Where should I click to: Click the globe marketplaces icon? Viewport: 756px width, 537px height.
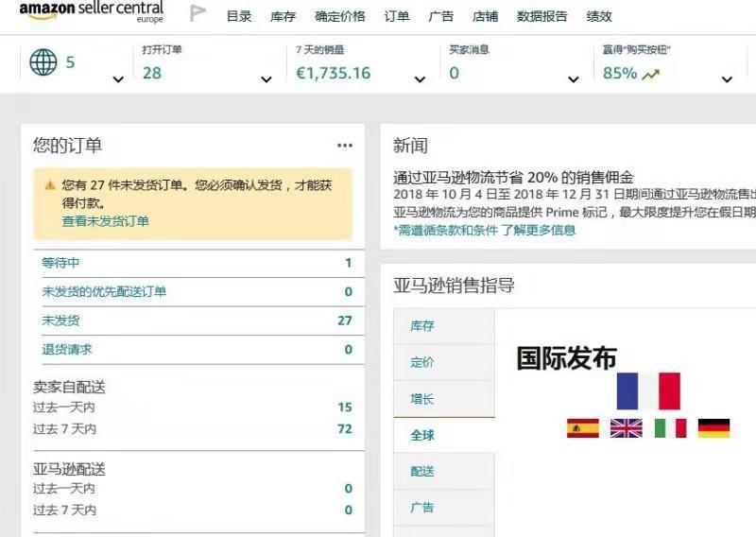pyautogui.click(x=43, y=61)
